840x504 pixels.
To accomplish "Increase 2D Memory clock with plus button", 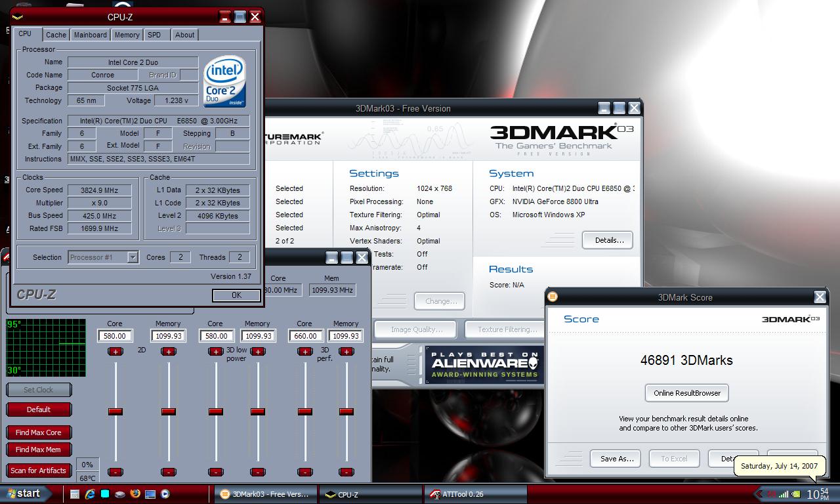I will tap(168, 352).
